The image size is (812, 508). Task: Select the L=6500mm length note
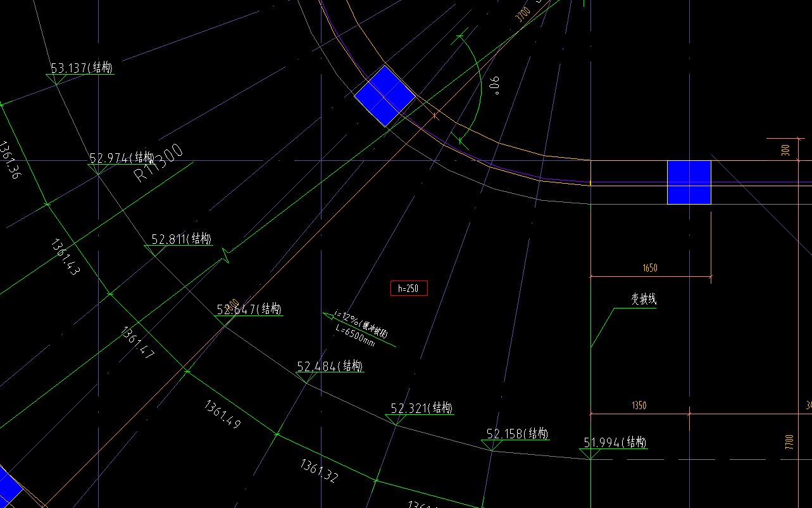click(354, 336)
